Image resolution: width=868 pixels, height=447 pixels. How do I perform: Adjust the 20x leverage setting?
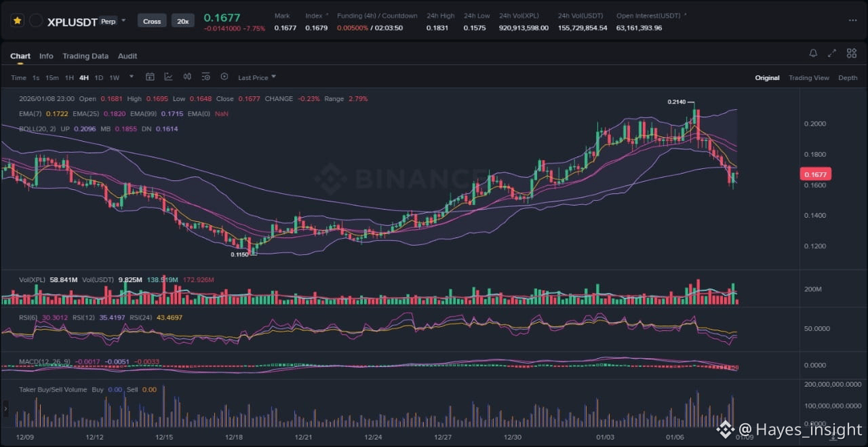click(182, 21)
